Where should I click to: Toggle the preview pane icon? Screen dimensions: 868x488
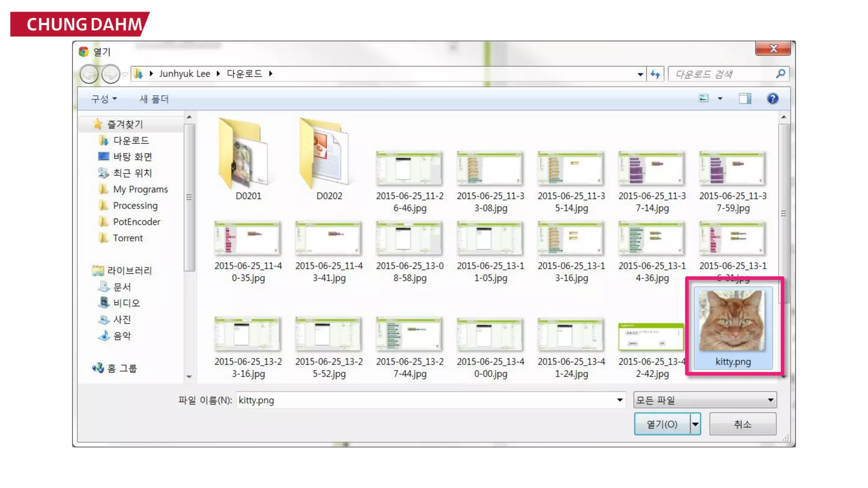(745, 99)
